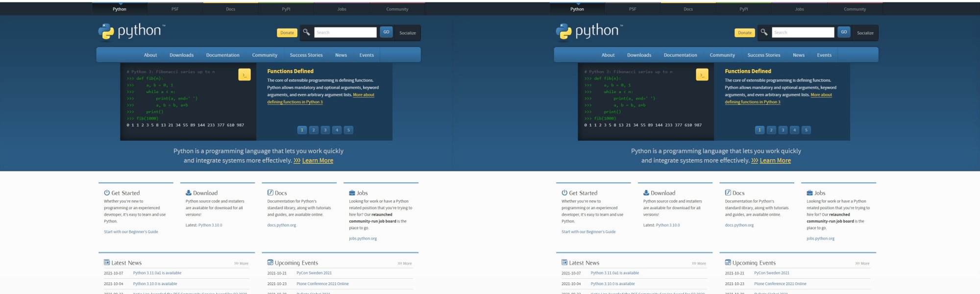
Task: Launch interactive shell icon on left page
Action: 245,74
